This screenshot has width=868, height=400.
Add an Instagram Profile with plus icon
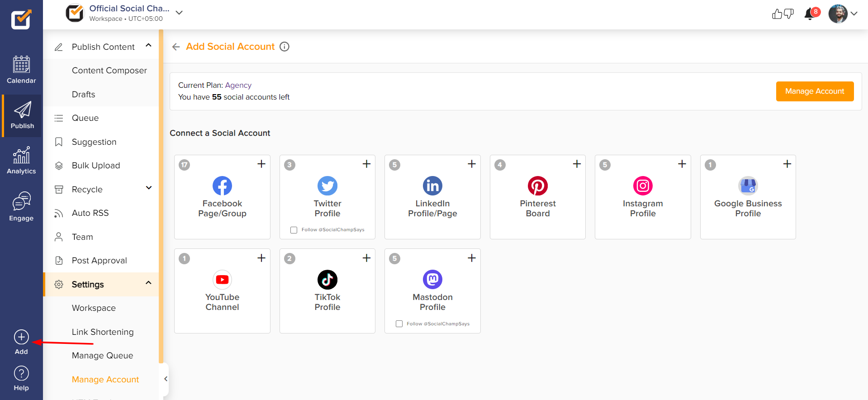tap(682, 164)
